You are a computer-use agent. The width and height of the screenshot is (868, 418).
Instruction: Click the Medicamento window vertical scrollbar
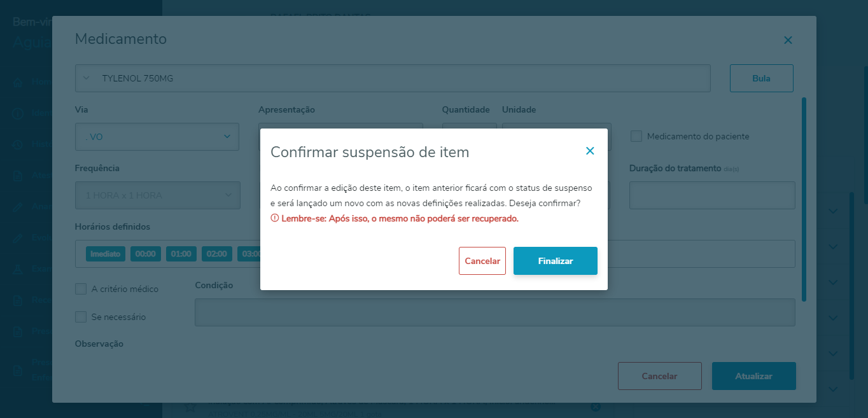pos(804,199)
